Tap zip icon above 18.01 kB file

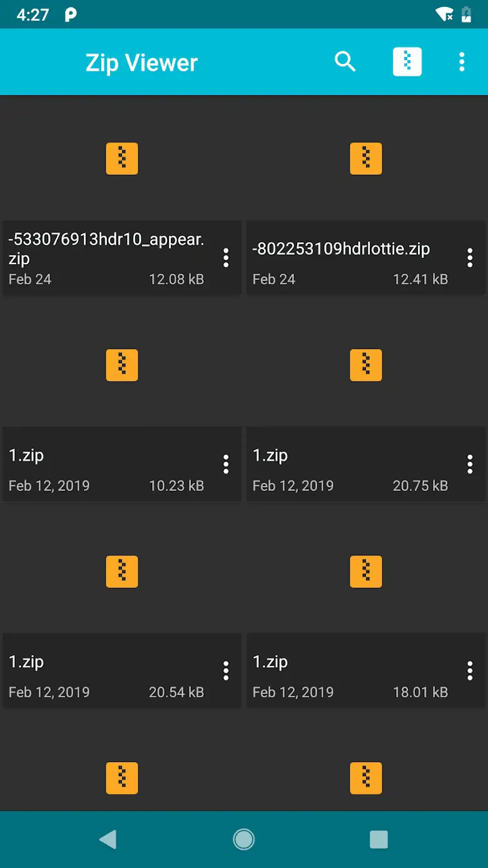click(x=366, y=572)
